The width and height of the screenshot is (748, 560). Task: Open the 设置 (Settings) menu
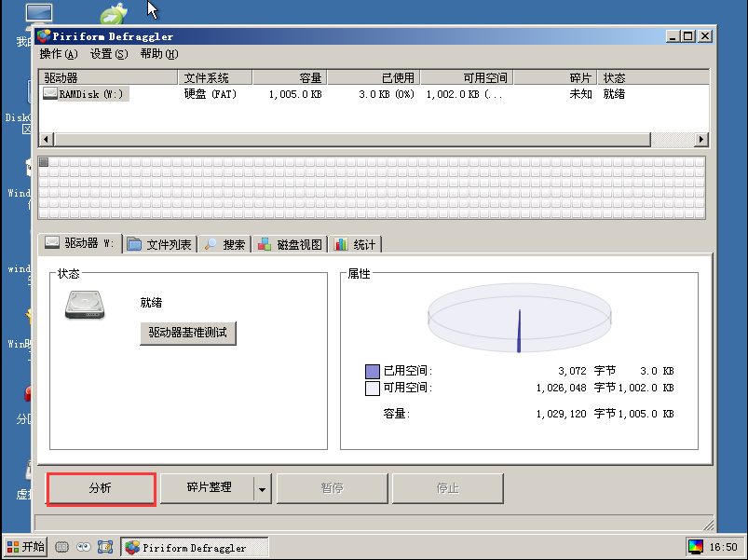107,54
